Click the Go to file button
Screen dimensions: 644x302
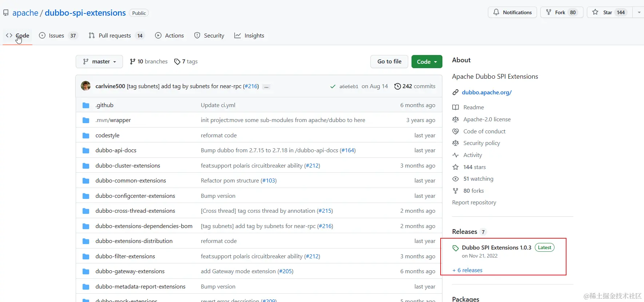click(389, 62)
